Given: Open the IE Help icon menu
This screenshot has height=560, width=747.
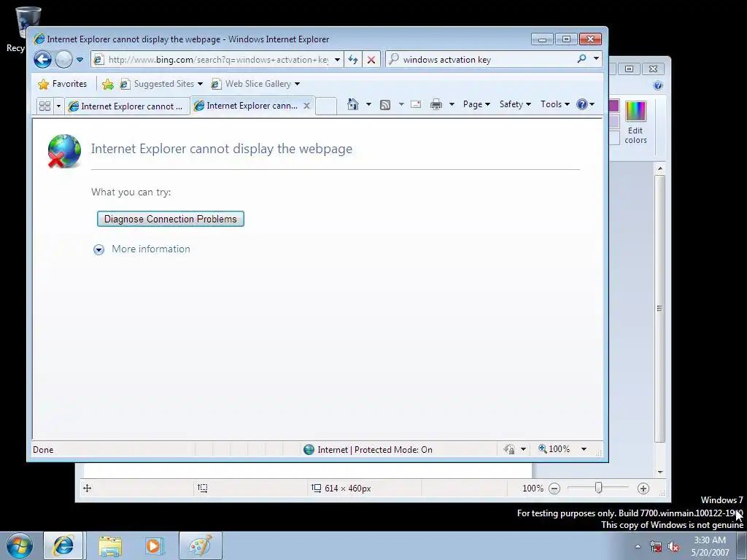Looking at the screenshot, I should pos(585,104).
